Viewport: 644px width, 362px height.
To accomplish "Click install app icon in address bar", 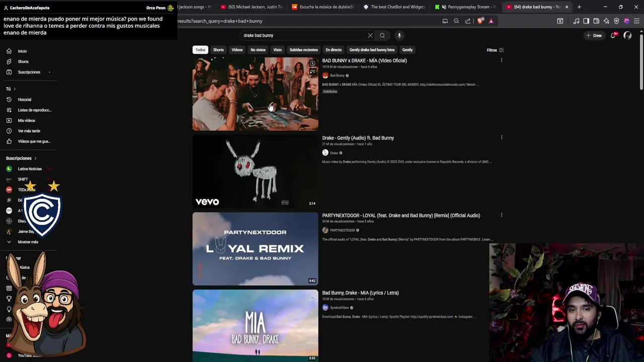I will pyautogui.click(x=445, y=21).
